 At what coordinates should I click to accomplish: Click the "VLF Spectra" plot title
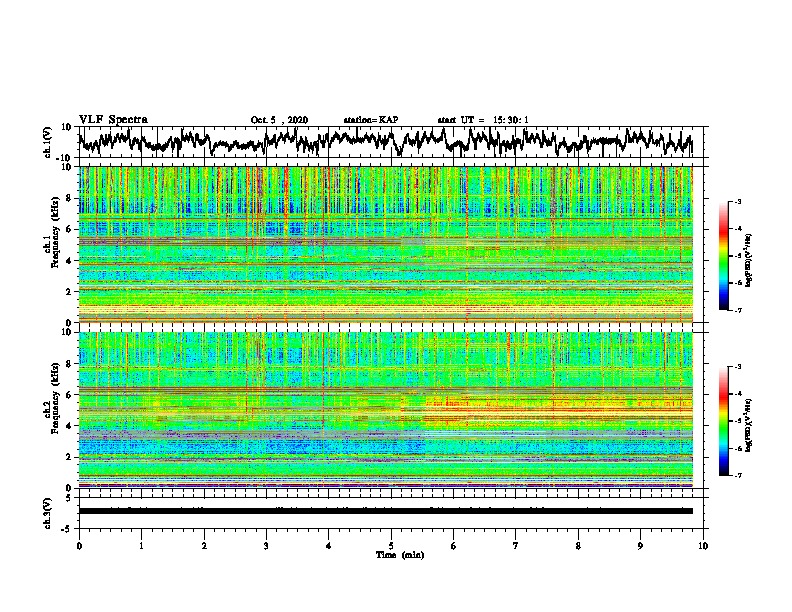click(x=113, y=120)
